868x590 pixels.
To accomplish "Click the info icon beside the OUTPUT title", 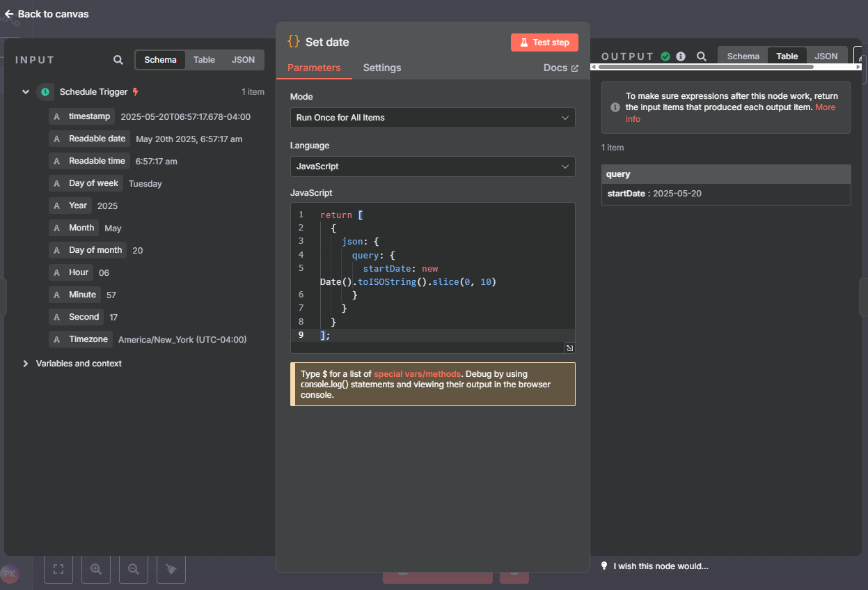I will pos(681,56).
